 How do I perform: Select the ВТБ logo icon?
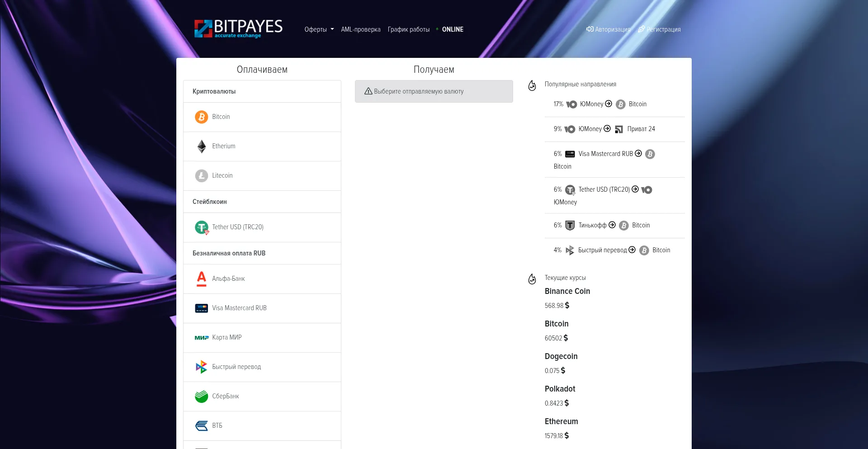[202, 426]
